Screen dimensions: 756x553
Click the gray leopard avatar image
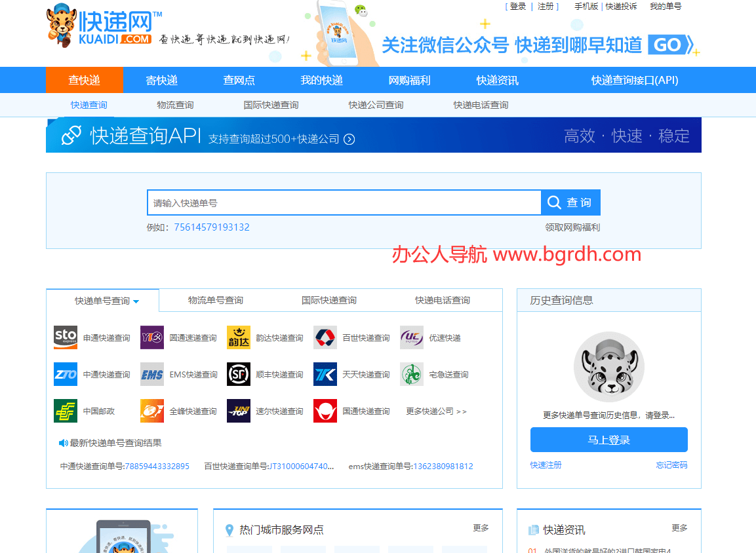609,367
